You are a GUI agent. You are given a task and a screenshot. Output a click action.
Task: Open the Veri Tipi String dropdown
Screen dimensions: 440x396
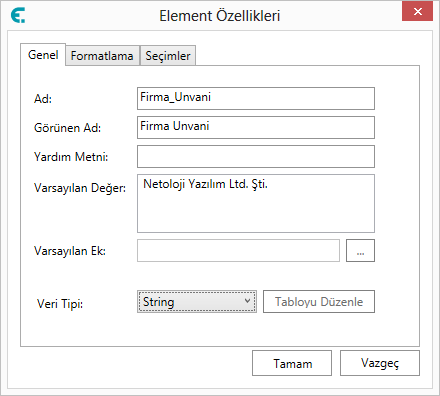click(197, 301)
